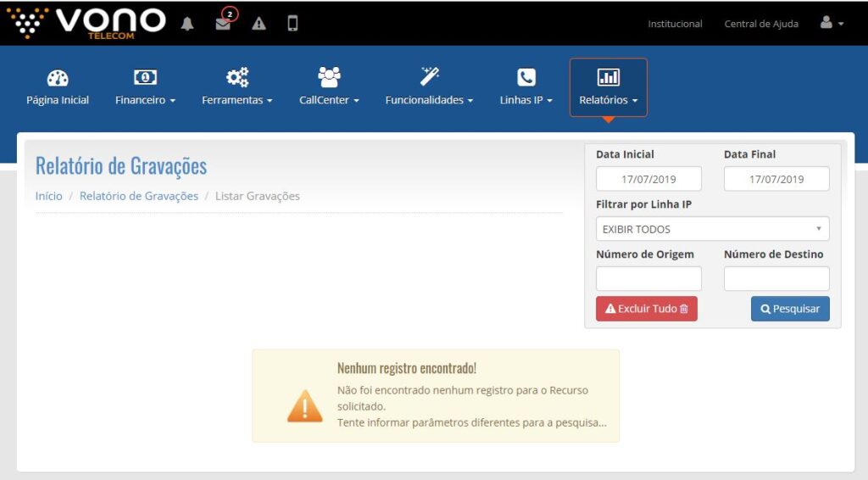The image size is (868, 480).
Task: Expand the Financeiro menu
Action: click(145, 88)
